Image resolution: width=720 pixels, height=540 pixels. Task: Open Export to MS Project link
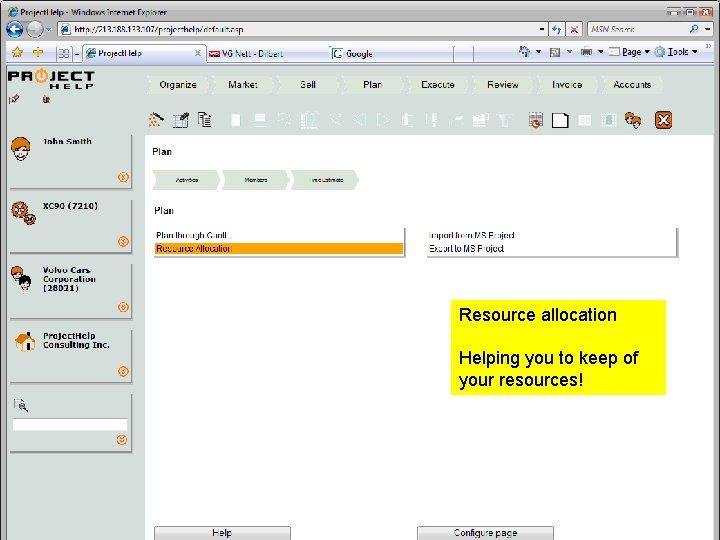(466, 248)
